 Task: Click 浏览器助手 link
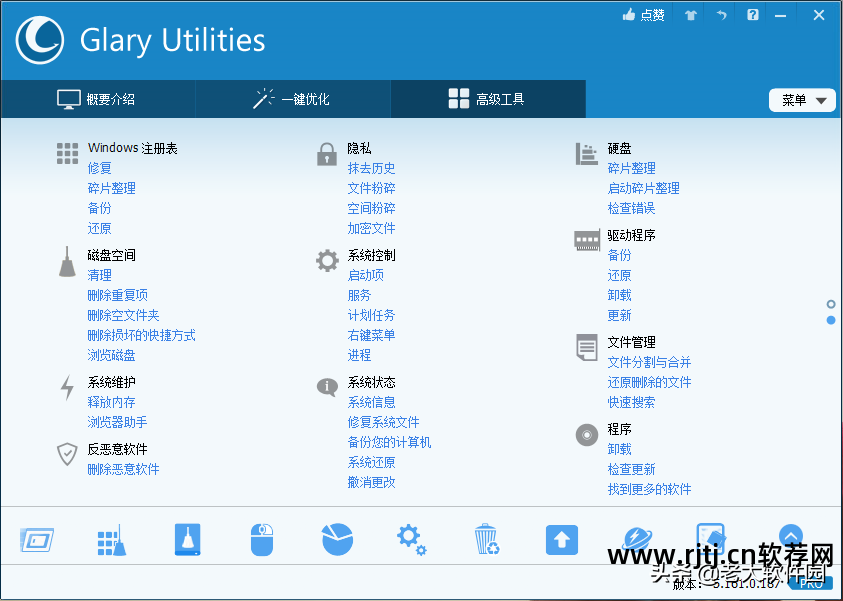tap(117, 422)
